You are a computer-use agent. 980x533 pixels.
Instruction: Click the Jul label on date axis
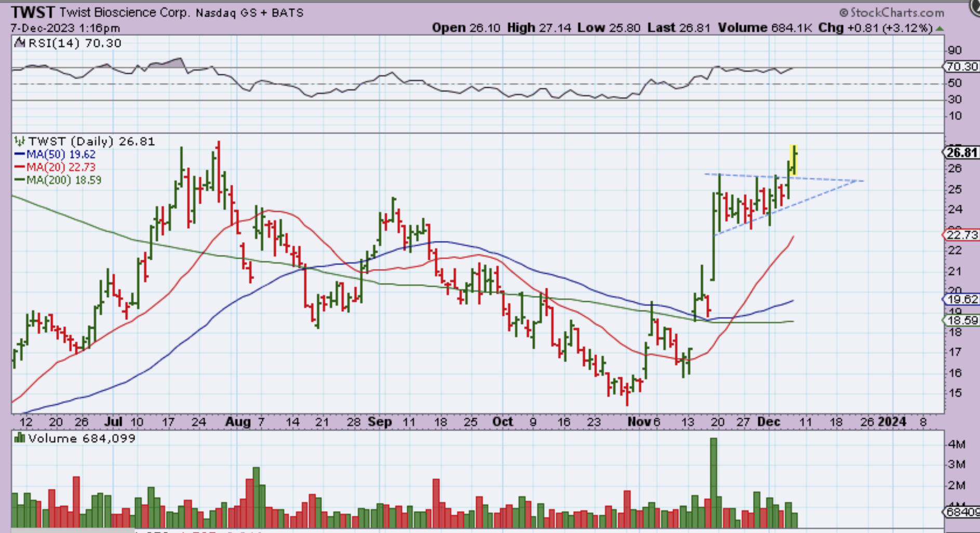point(113,422)
